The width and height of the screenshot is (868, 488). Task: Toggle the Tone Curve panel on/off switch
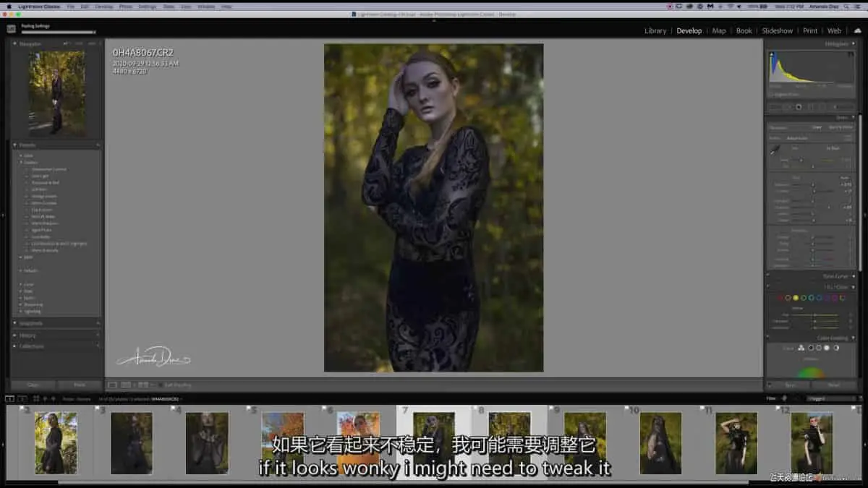(x=767, y=276)
